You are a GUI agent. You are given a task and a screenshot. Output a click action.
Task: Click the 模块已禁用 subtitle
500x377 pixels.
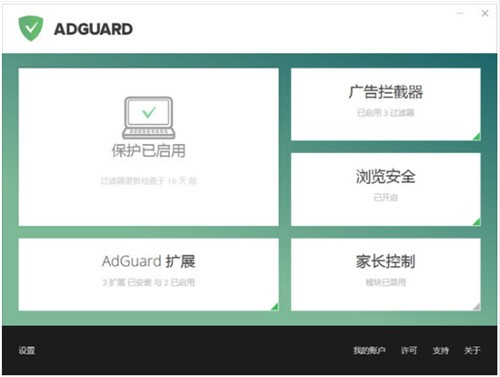[386, 282]
